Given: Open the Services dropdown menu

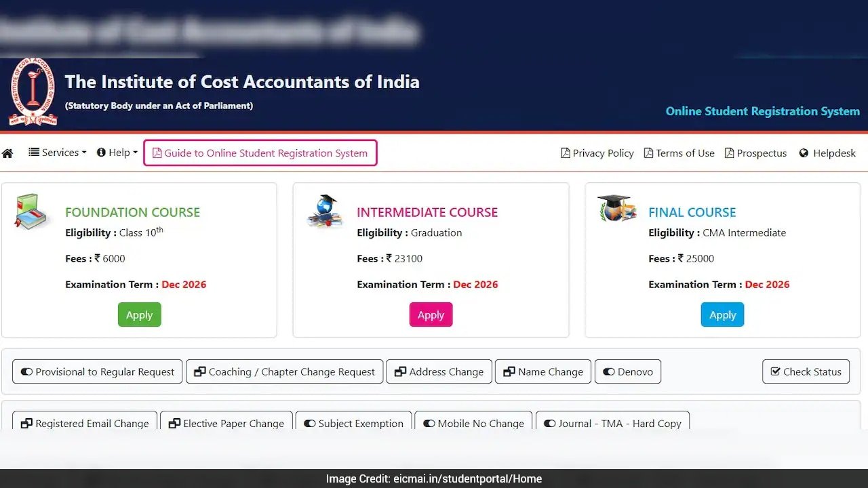Looking at the screenshot, I should pyautogui.click(x=58, y=152).
